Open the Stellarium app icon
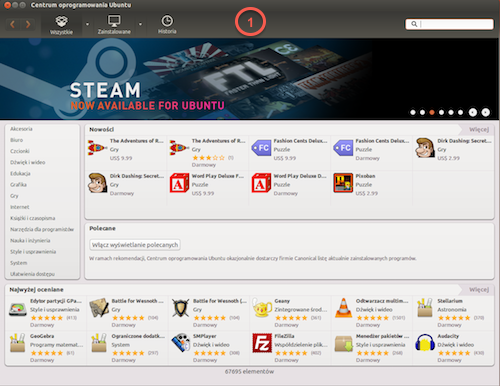The height and width of the screenshot is (386, 500). click(x=425, y=308)
